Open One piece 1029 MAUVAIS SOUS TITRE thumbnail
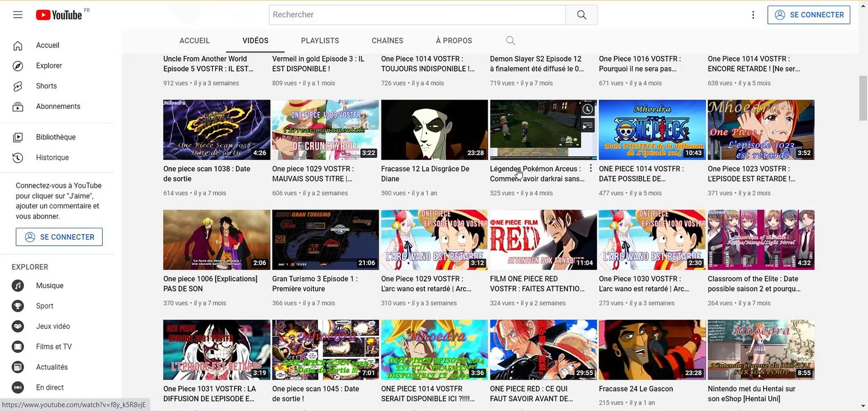The image size is (868, 411). (326, 130)
